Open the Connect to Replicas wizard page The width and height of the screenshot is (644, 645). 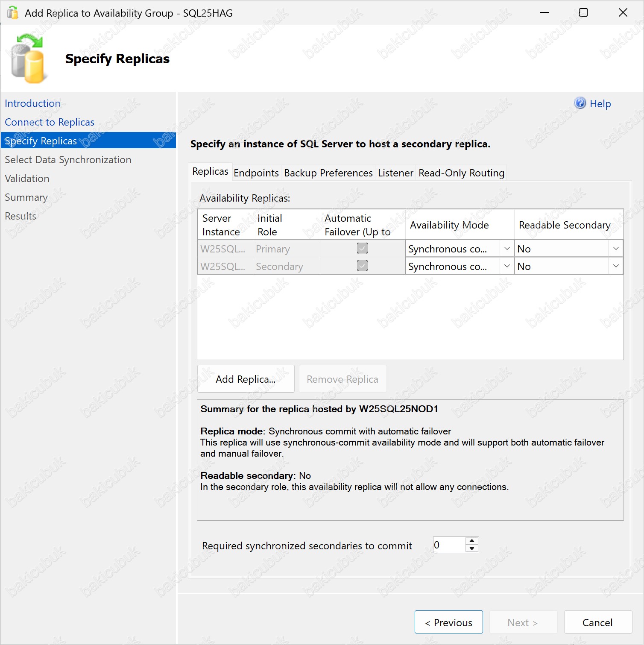[50, 122]
